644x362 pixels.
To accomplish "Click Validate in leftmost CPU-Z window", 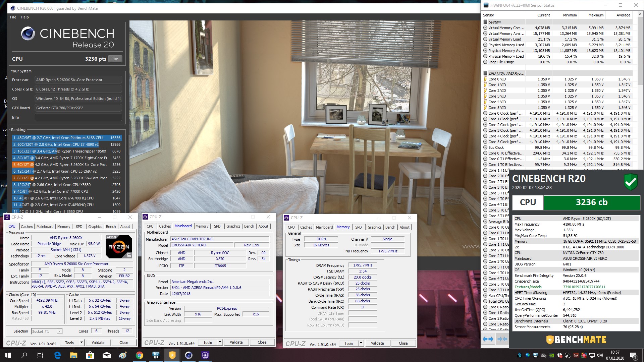I will click(98, 343).
